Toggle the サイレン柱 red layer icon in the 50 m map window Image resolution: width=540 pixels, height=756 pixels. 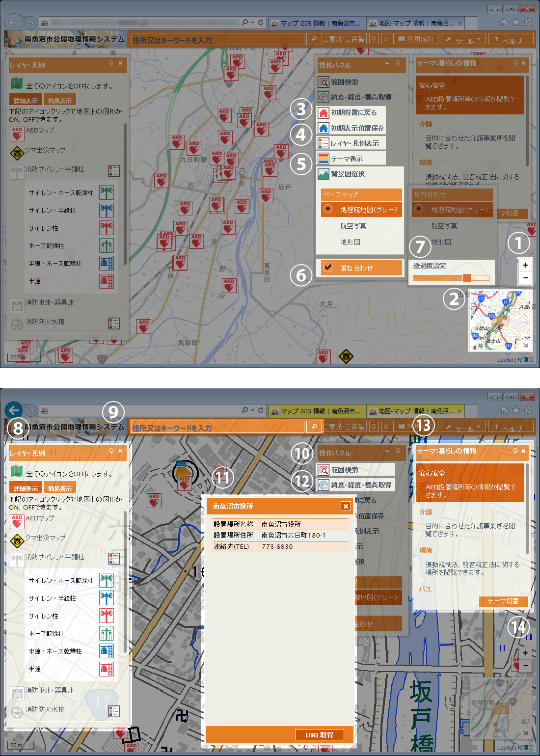[107, 616]
